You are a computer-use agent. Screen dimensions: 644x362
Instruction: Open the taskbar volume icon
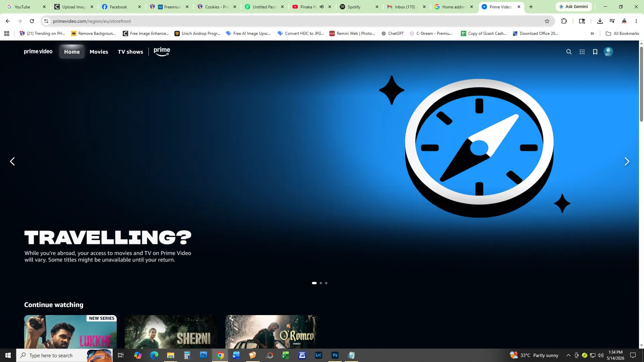tap(600, 355)
